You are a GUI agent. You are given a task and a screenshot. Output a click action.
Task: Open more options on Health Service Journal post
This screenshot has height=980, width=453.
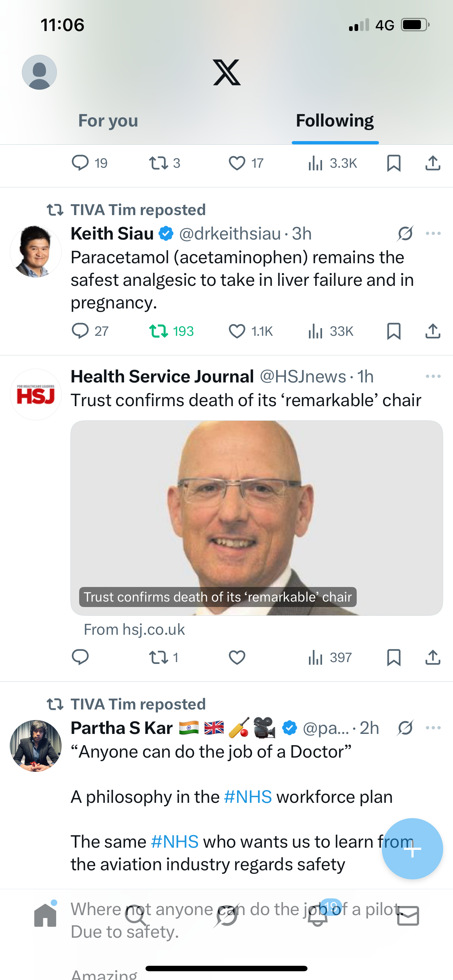[433, 377]
